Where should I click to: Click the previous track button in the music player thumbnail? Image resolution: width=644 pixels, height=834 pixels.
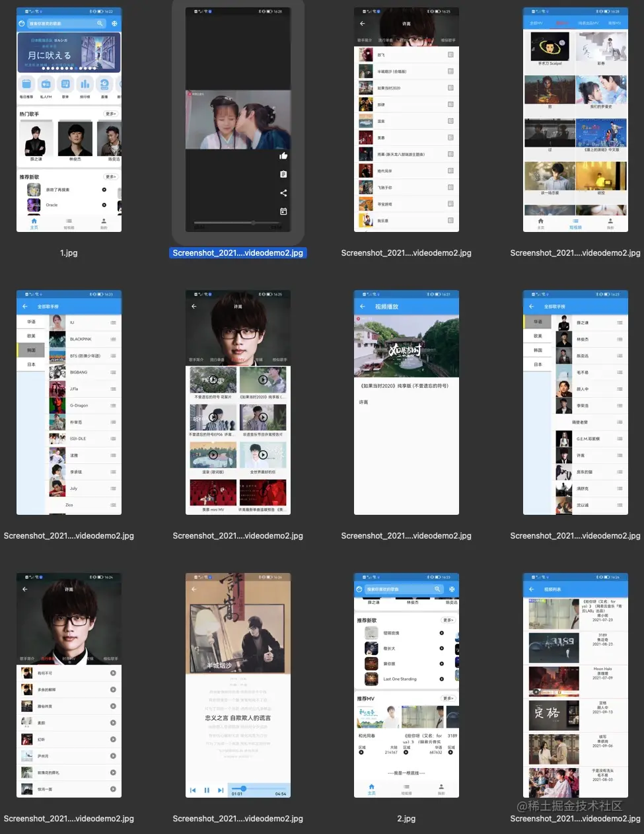[193, 790]
